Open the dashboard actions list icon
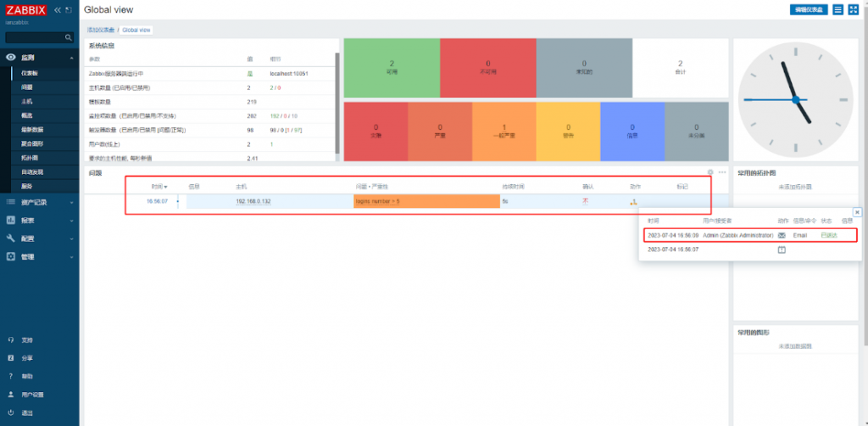This screenshot has height=426, width=868. [x=838, y=9]
